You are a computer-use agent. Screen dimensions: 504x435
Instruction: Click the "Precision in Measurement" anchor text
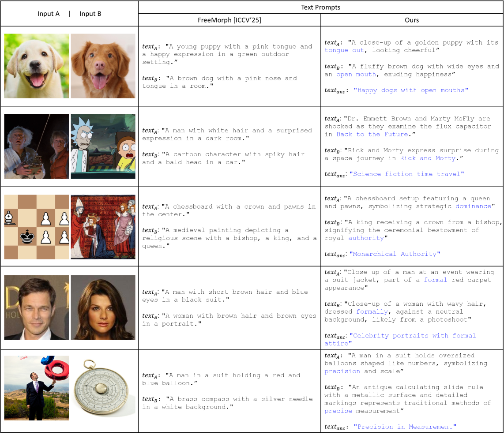tap(405, 427)
